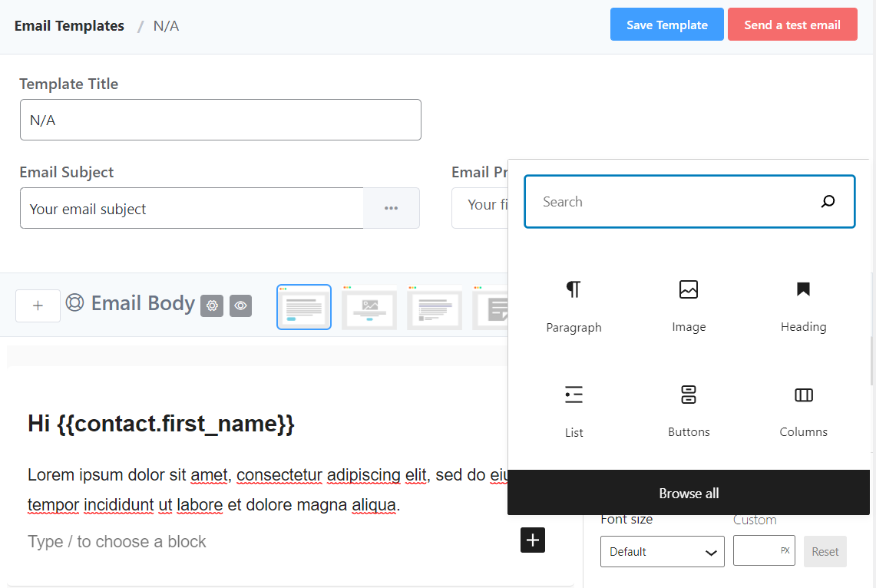Viewport: 876px width, 588px height.
Task: Click Send a test email button
Action: click(x=792, y=25)
